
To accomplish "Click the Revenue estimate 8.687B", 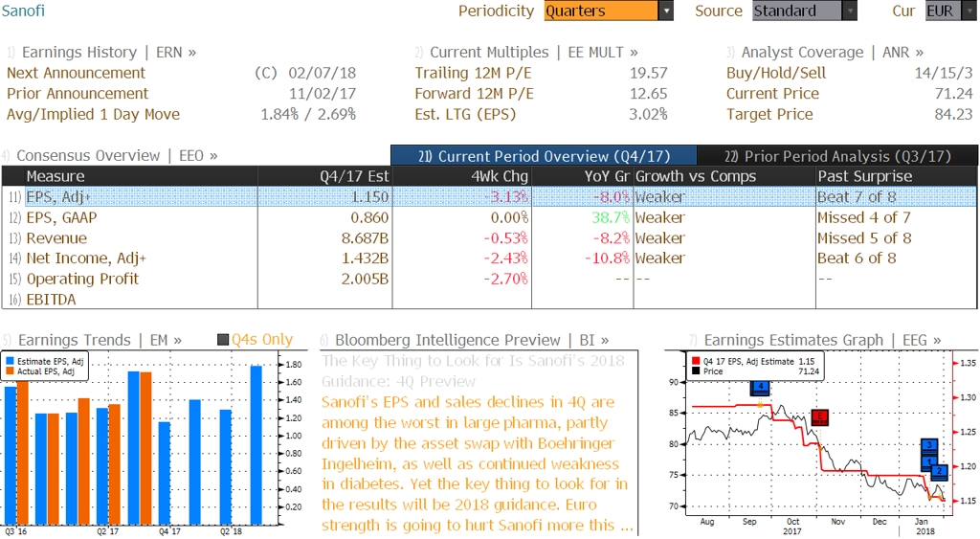I will (365, 238).
